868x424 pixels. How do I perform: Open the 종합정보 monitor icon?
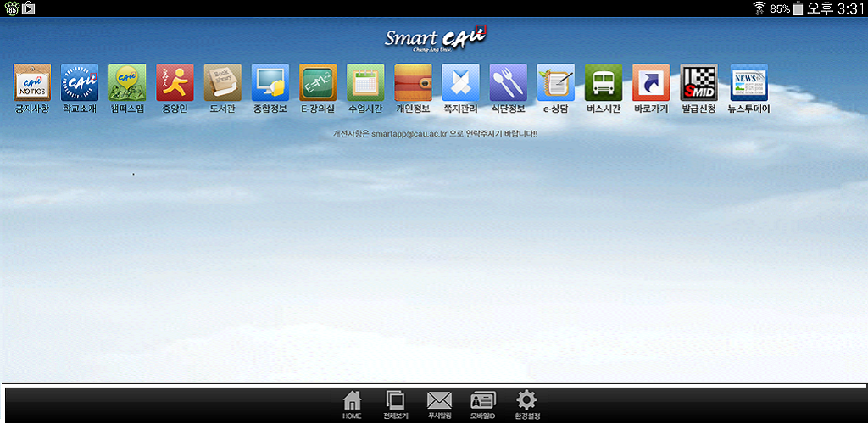pos(270,82)
